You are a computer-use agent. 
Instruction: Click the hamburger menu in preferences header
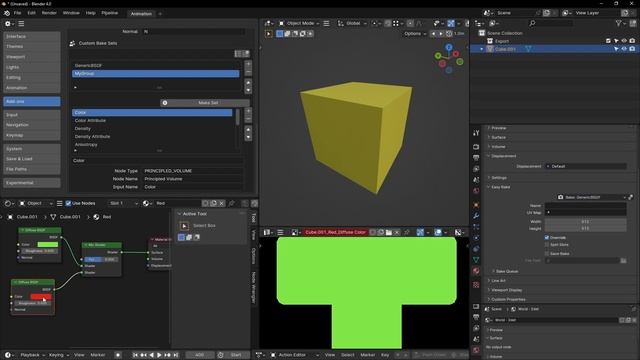(21, 24)
